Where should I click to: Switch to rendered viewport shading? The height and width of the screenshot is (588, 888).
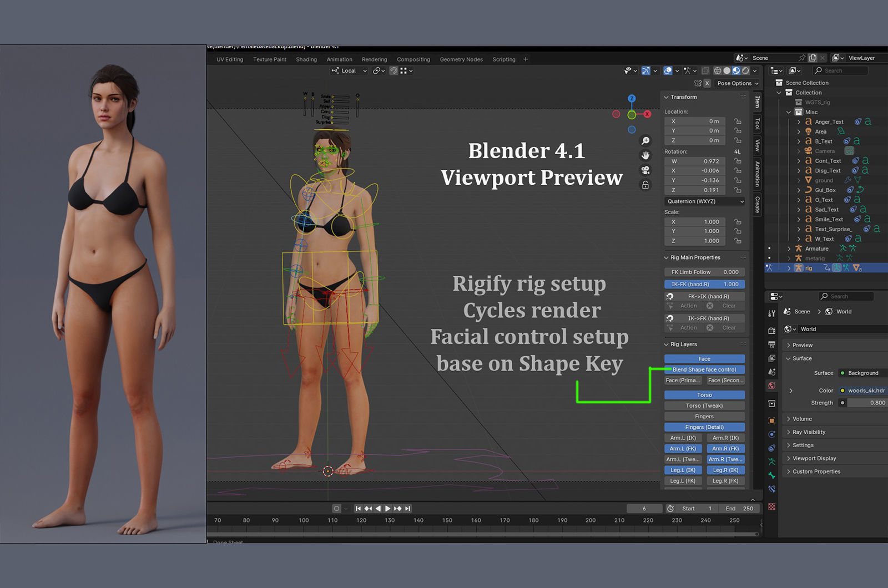(x=745, y=71)
